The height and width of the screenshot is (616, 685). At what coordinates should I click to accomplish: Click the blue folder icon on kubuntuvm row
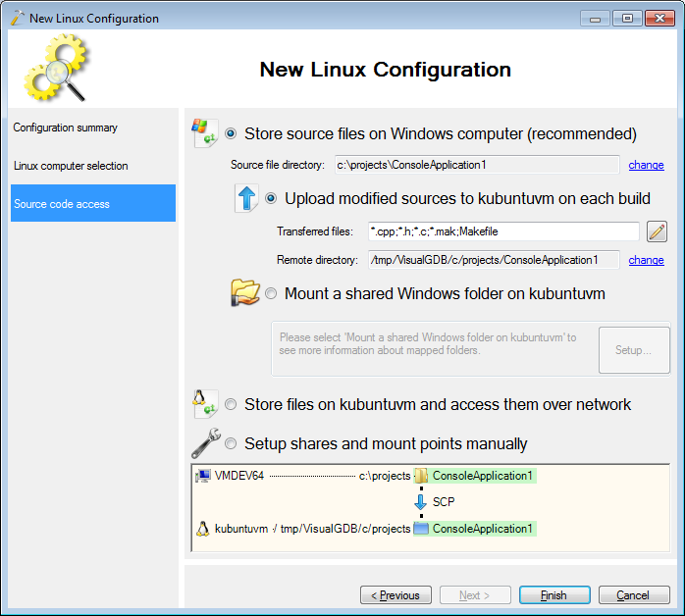[x=421, y=529]
